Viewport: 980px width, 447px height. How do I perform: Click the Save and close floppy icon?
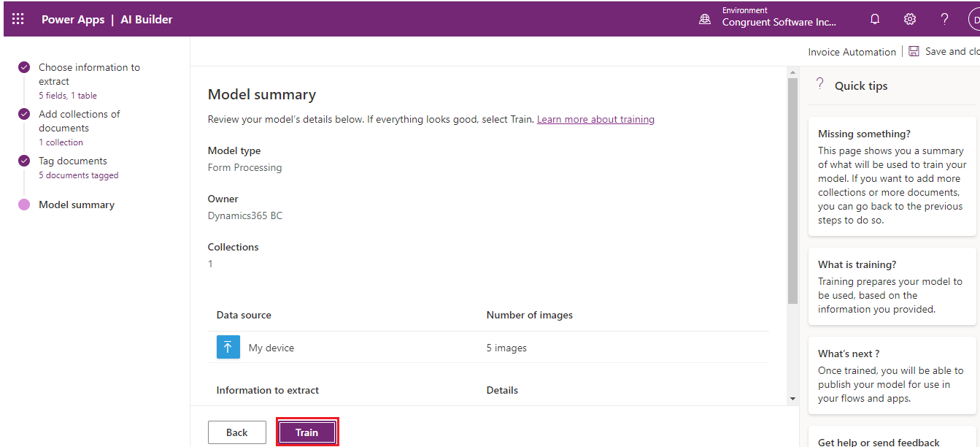pos(914,51)
